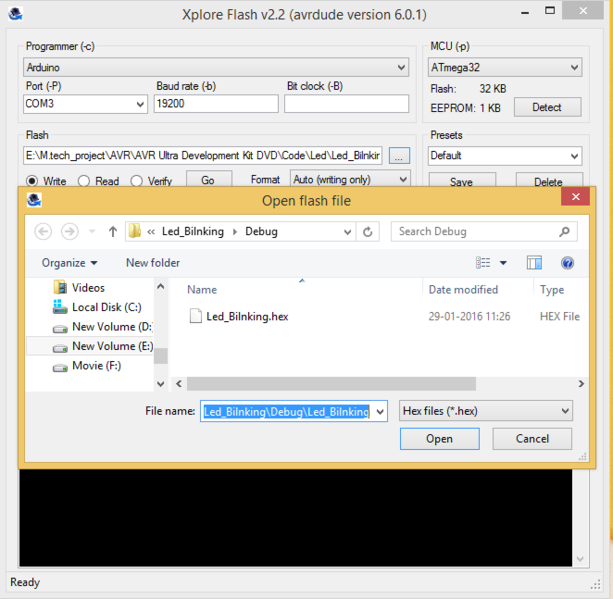Click the Videos folder icon in navigation pane

(x=60, y=287)
